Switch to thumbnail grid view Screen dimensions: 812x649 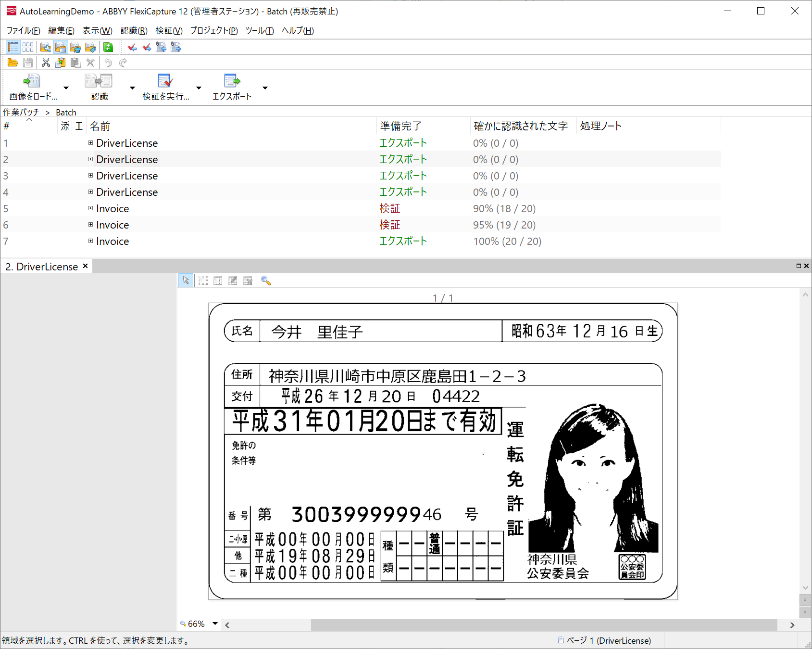click(x=28, y=47)
